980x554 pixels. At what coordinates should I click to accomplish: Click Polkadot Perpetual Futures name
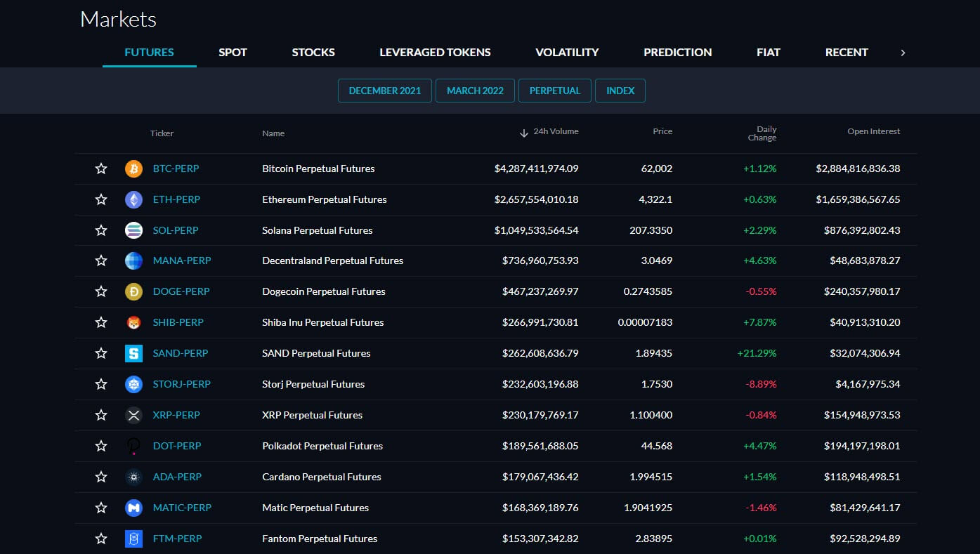coord(322,446)
